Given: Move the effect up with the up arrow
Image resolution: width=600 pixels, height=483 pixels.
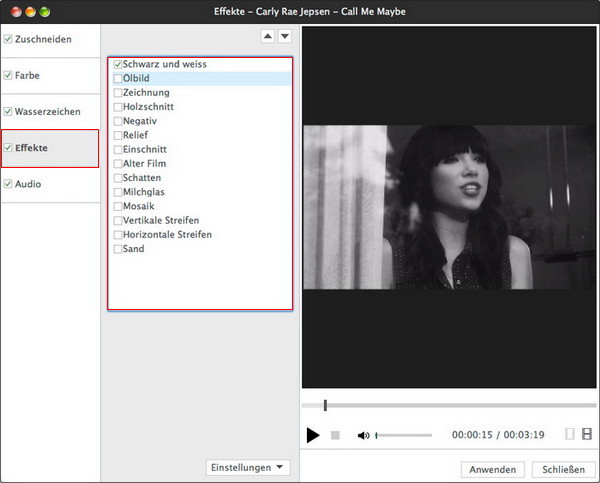Looking at the screenshot, I should tap(268, 36).
